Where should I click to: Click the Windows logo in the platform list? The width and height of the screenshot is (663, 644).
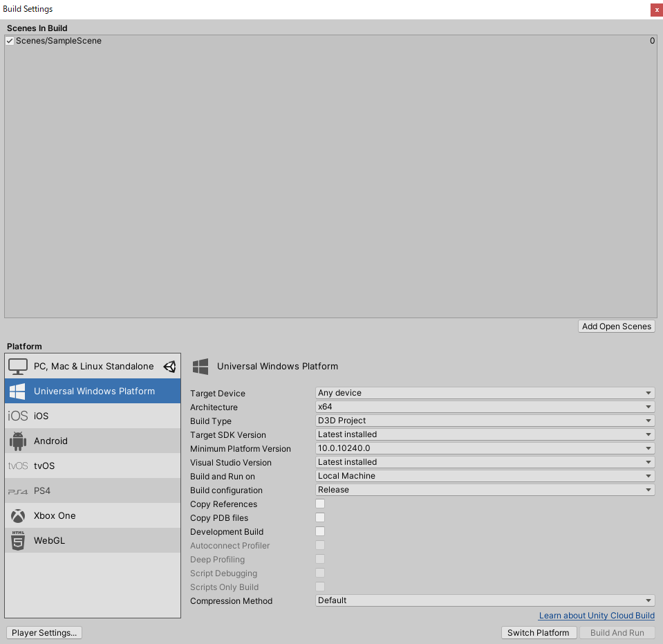pos(17,392)
